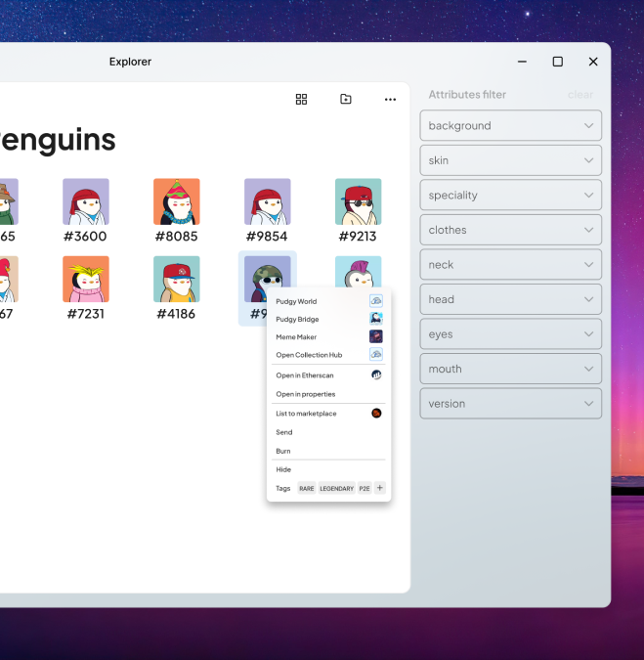Click the Meme Maker app icon
This screenshot has height=660, width=644.
click(376, 336)
